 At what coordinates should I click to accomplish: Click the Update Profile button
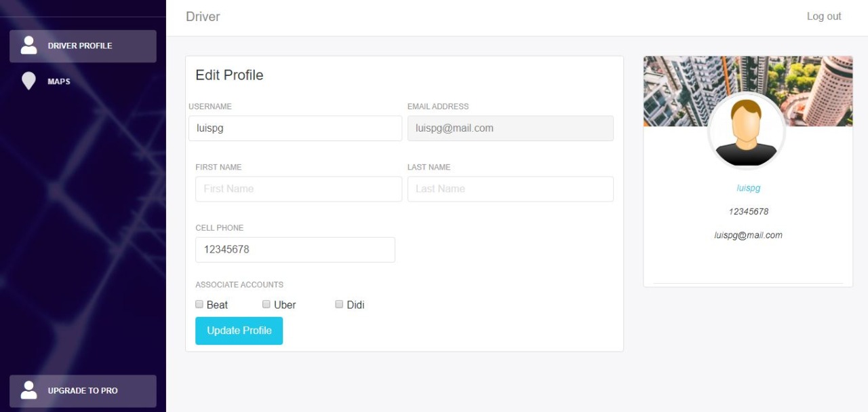(239, 331)
